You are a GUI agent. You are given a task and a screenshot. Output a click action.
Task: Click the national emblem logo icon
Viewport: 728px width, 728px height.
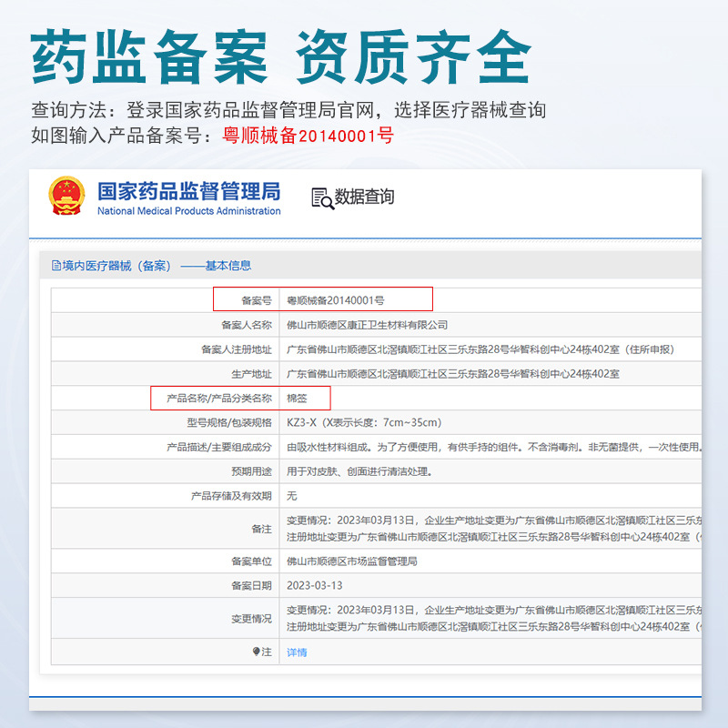click(66, 196)
